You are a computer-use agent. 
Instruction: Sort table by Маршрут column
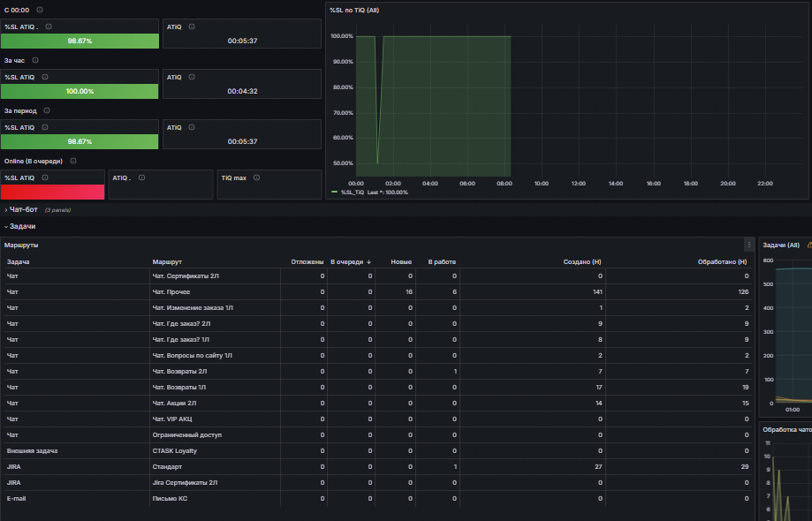tap(167, 261)
